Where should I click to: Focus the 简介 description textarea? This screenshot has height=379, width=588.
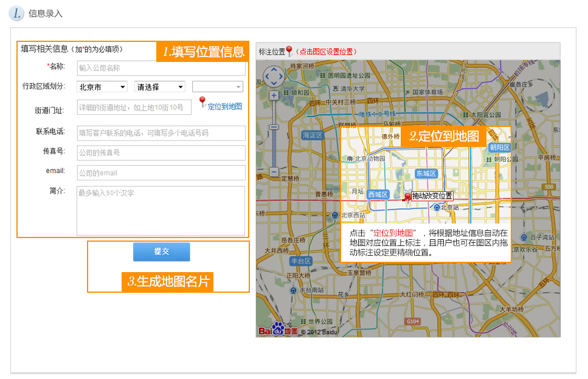161,211
